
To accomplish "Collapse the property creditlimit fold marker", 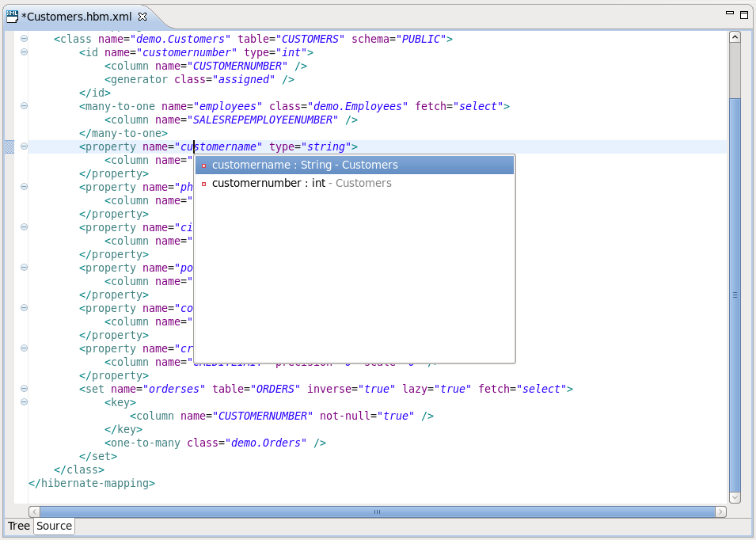I will [23, 348].
